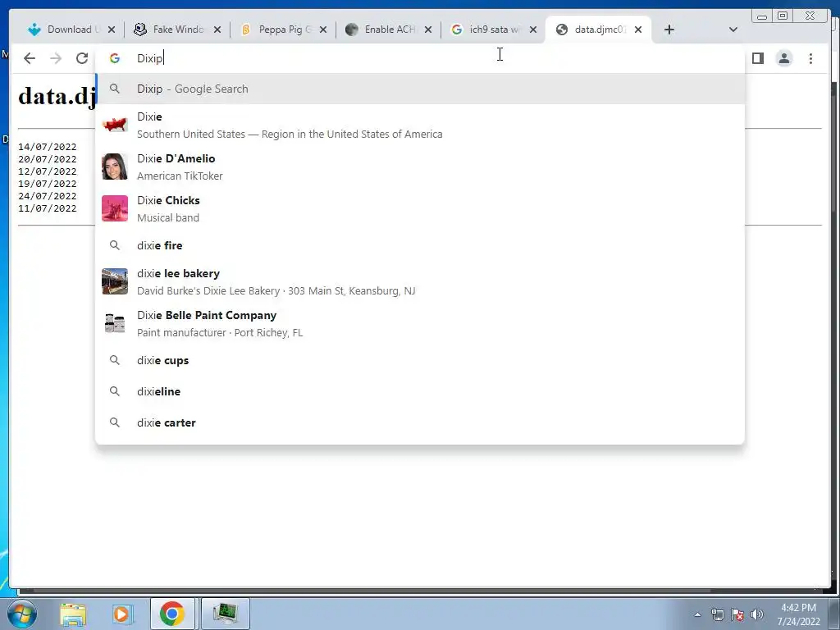
Task: Click the Dixie D'Amelio portrait thumbnail
Action: click(115, 167)
